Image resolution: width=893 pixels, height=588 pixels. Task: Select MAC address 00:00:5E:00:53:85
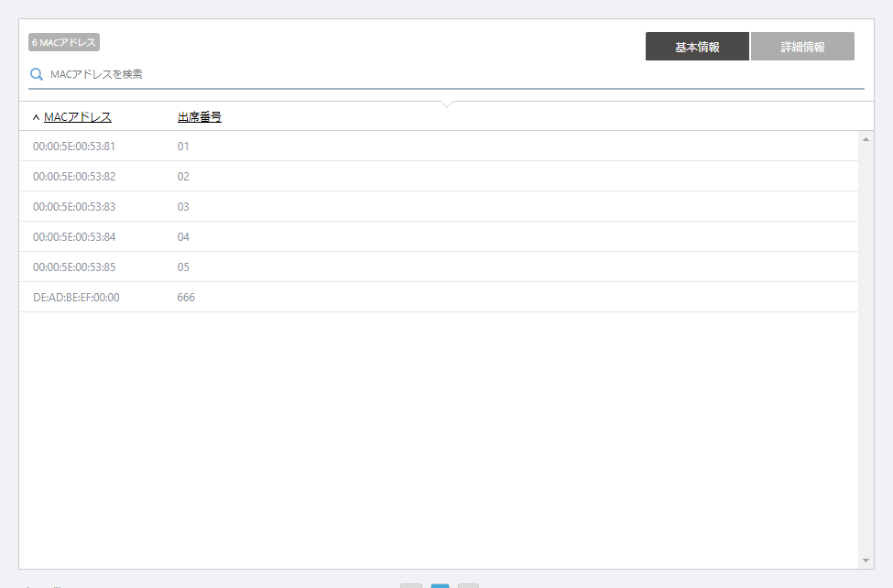(x=74, y=267)
